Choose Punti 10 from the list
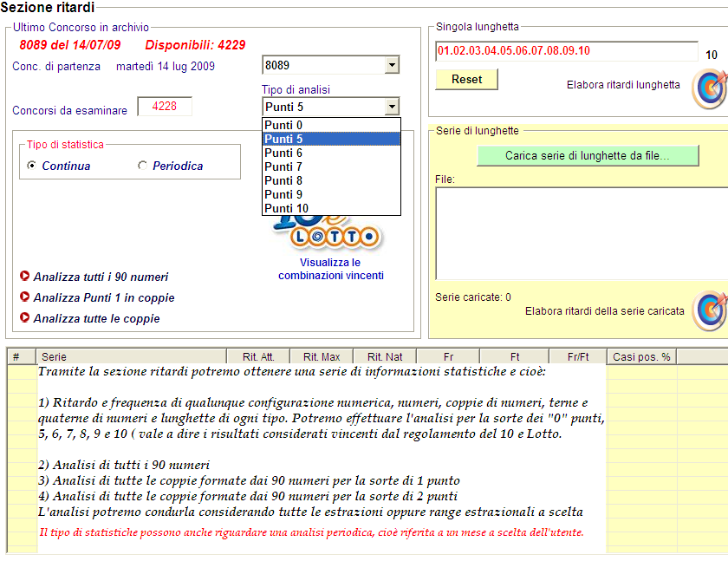Image resolution: width=728 pixels, height=561 pixels. [x=331, y=208]
